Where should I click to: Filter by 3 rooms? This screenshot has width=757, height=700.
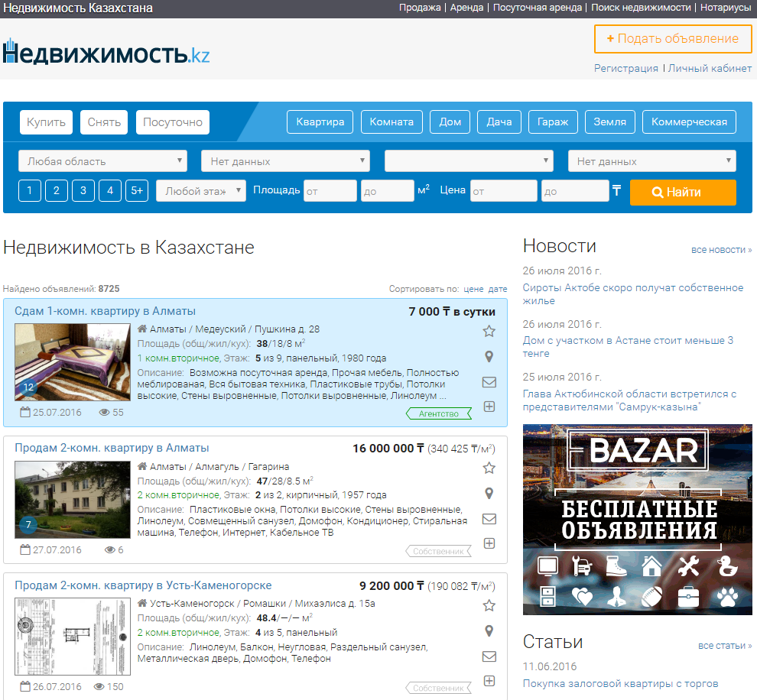pyautogui.click(x=83, y=190)
